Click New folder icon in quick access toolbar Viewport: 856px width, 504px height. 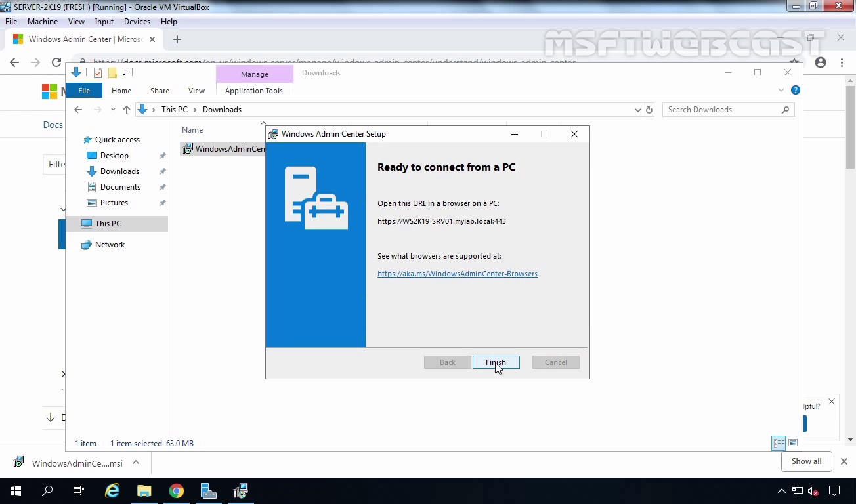tap(112, 73)
